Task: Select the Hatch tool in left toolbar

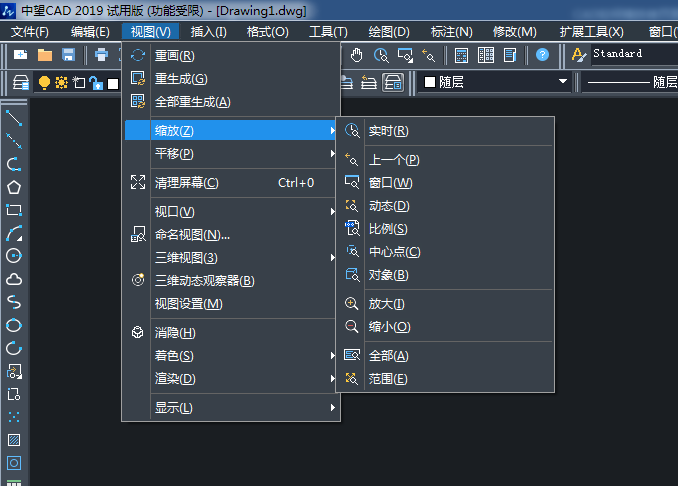Action: click(14, 440)
